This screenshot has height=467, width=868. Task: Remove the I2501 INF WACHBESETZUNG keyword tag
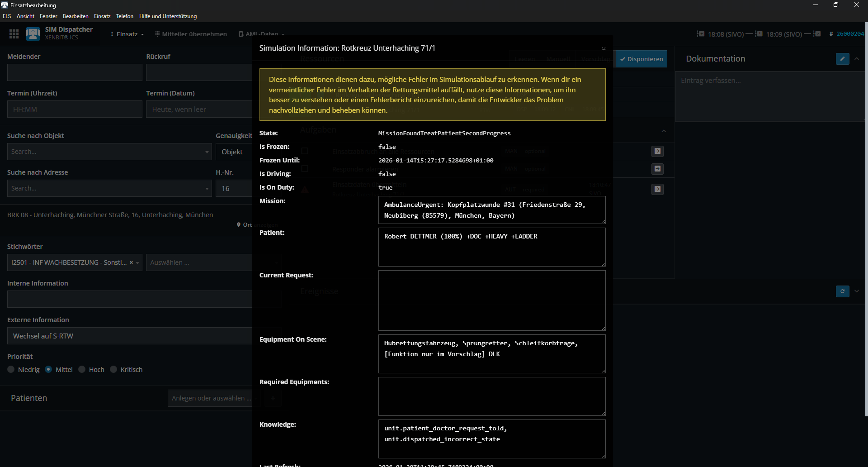(131, 262)
